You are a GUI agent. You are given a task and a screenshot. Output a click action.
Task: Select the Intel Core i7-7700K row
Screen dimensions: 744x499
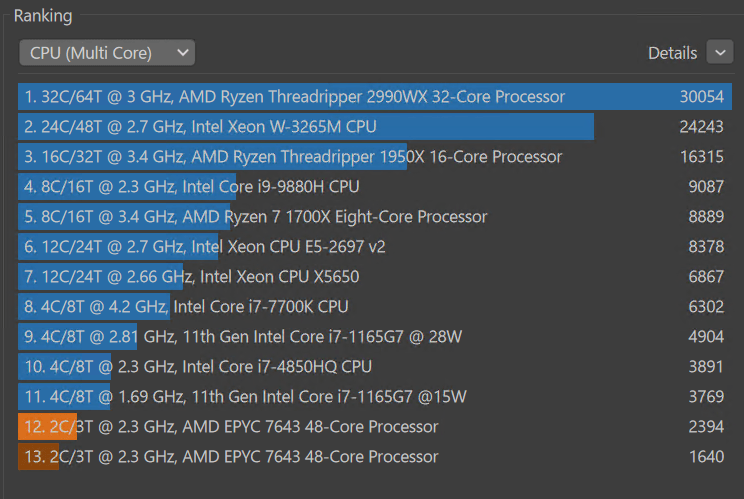pos(375,306)
